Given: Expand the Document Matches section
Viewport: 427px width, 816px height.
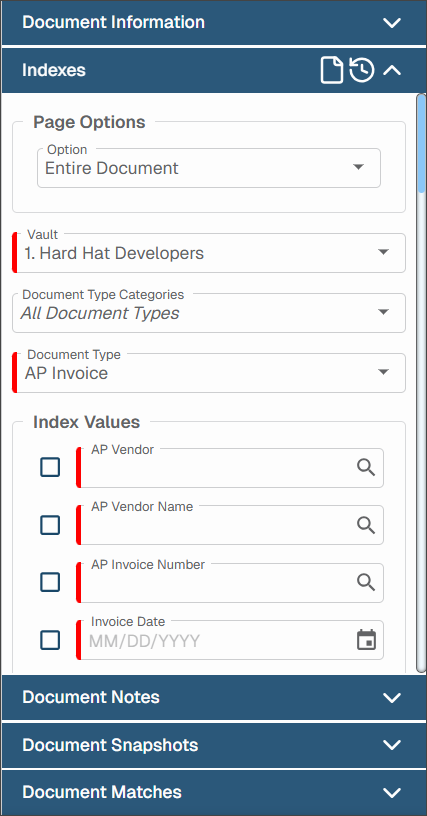Looking at the screenshot, I should coord(214,792).
